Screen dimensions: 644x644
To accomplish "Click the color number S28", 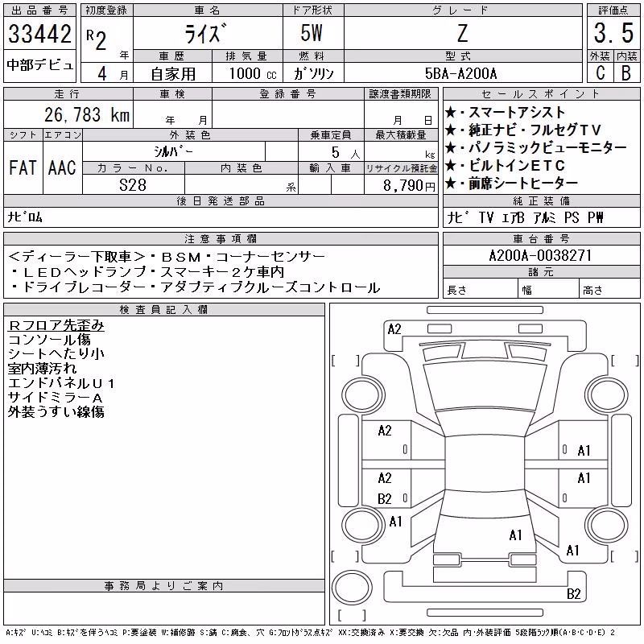I will coord(133,185).
